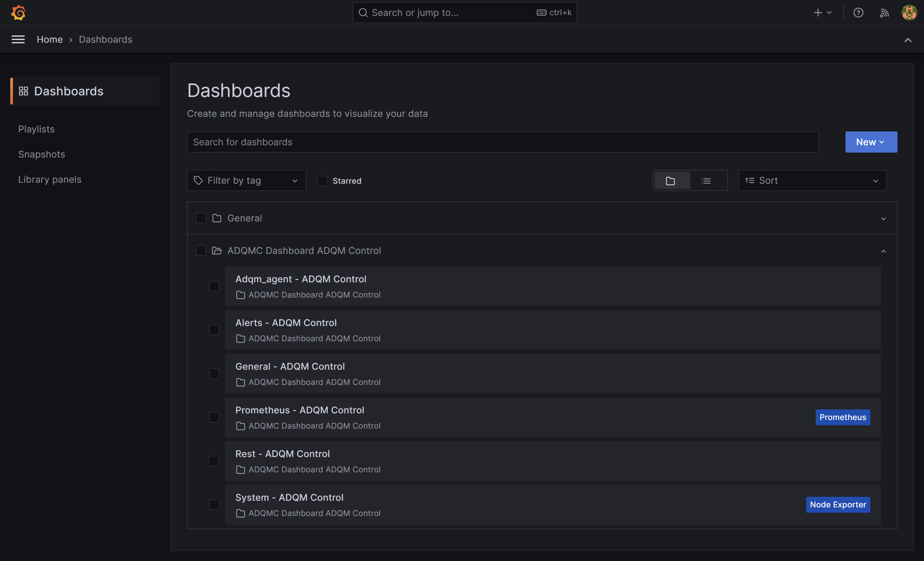This screenshot has height=561, width=924.
Task: Switch to list view
Action: click(706, 180)
